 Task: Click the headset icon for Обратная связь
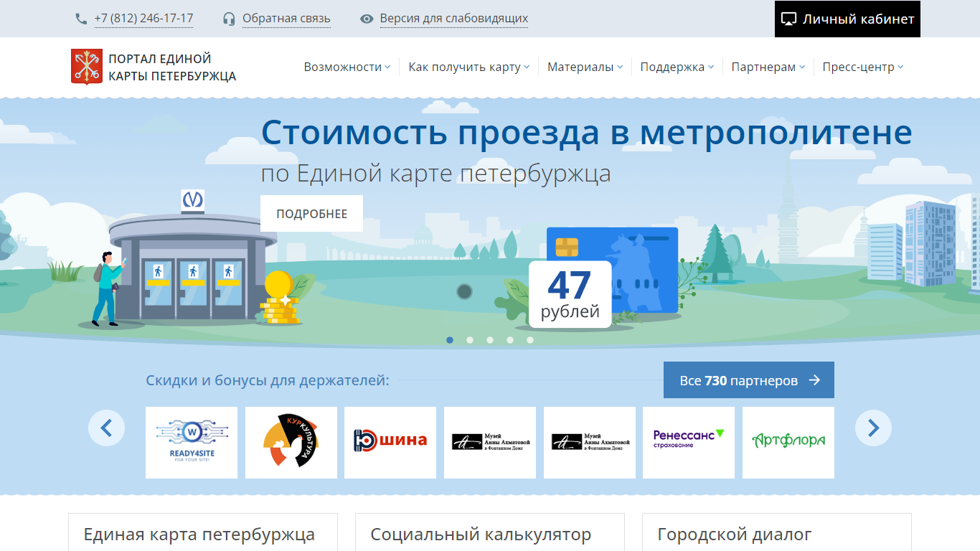229,19
